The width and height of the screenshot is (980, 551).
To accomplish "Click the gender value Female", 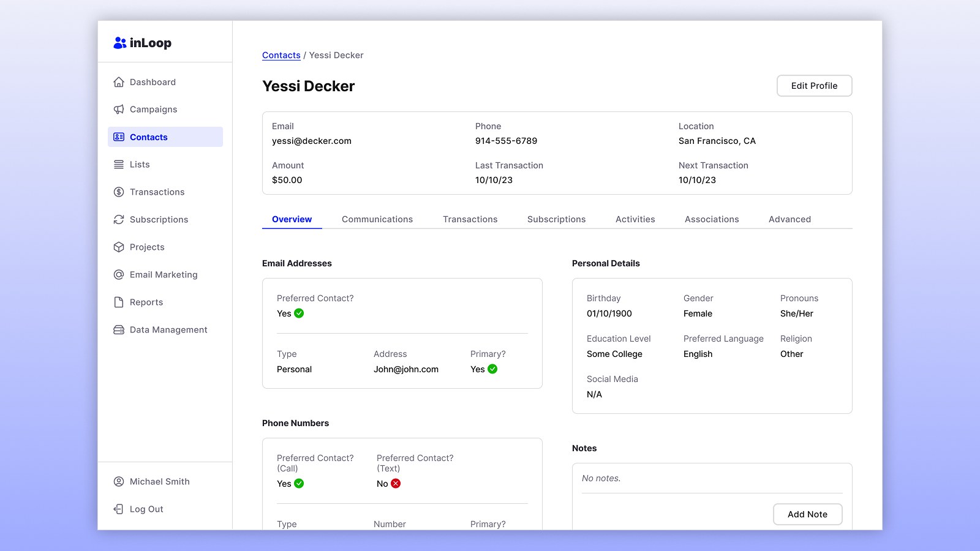I will pos(698,313).
